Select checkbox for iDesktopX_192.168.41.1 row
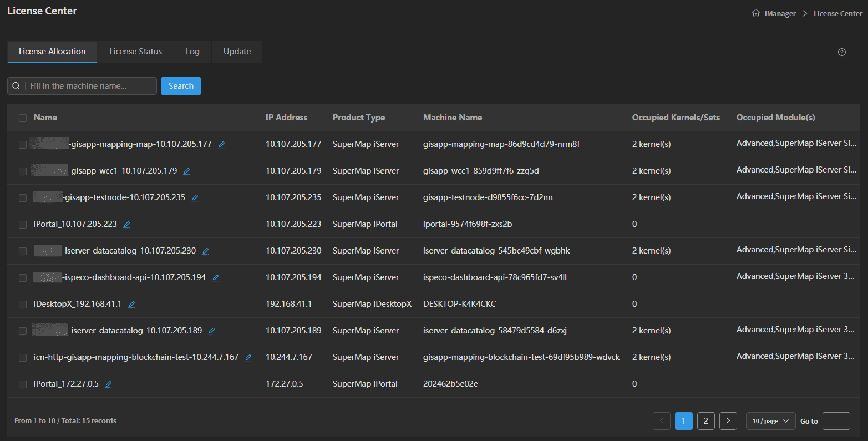 [23, 305]
